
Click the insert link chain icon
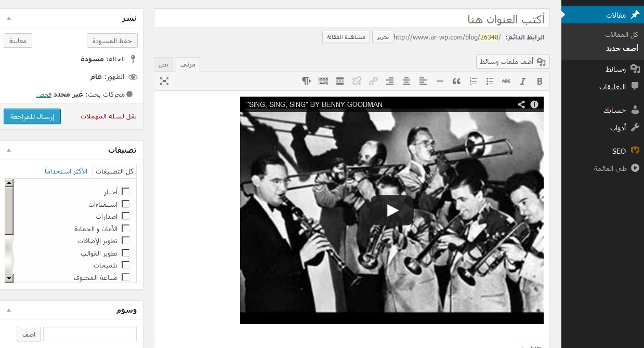(373, 81)
